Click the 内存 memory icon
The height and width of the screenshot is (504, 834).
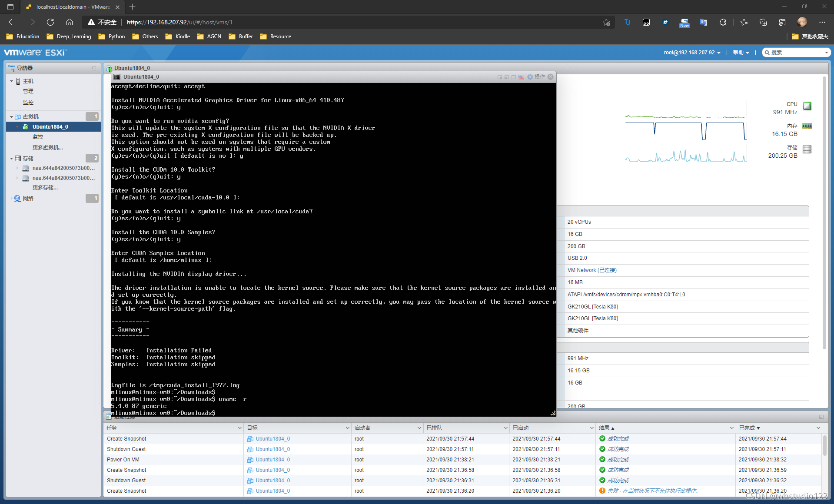click(x=807, y=126)
